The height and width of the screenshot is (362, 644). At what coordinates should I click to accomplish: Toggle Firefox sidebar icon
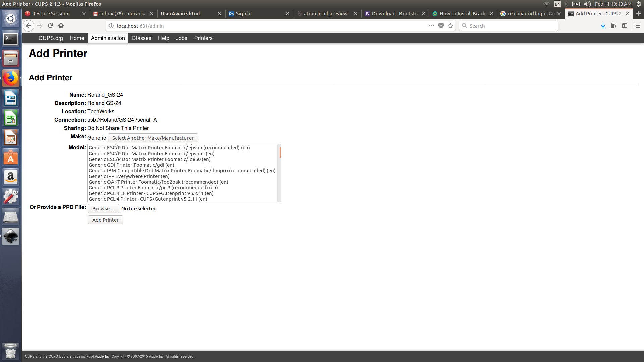coord(625,26)
